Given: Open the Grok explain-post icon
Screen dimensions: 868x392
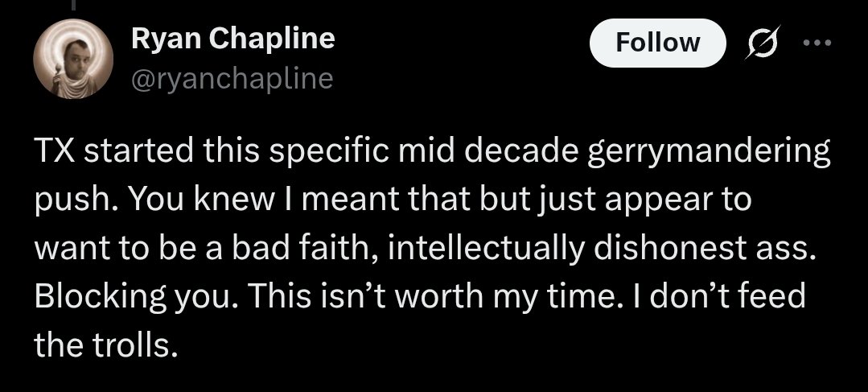Looking at the screenshot, I should (x=763, y=42).
